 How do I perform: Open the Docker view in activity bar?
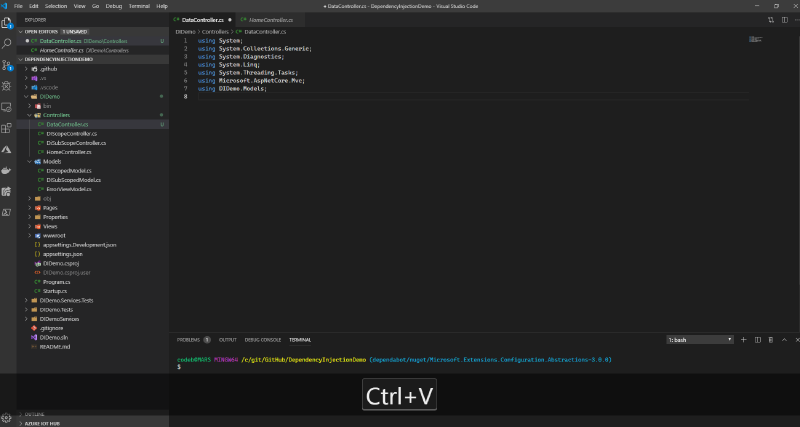click(x=6, y=170)
